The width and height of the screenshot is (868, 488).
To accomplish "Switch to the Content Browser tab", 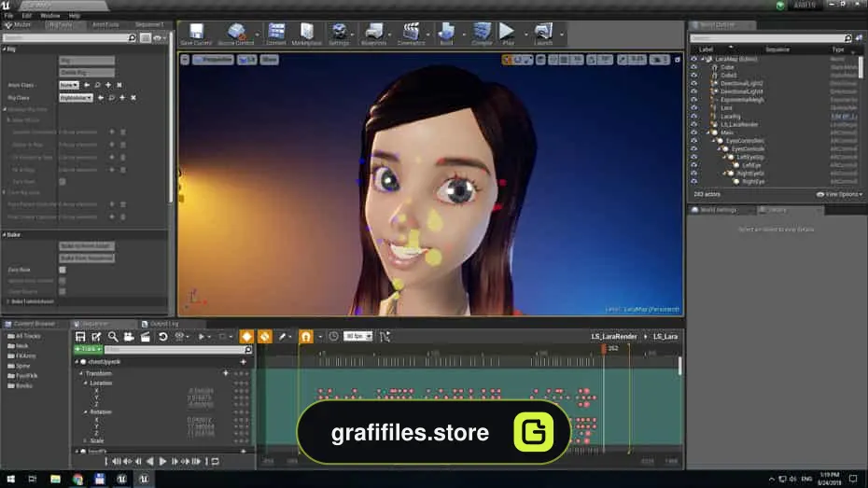I will pos(35,324).
